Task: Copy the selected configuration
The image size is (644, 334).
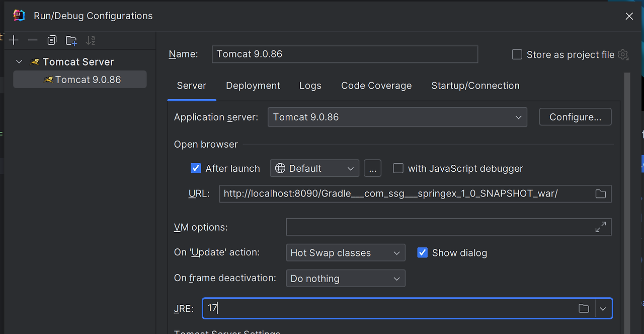Action: pos(52,40)
